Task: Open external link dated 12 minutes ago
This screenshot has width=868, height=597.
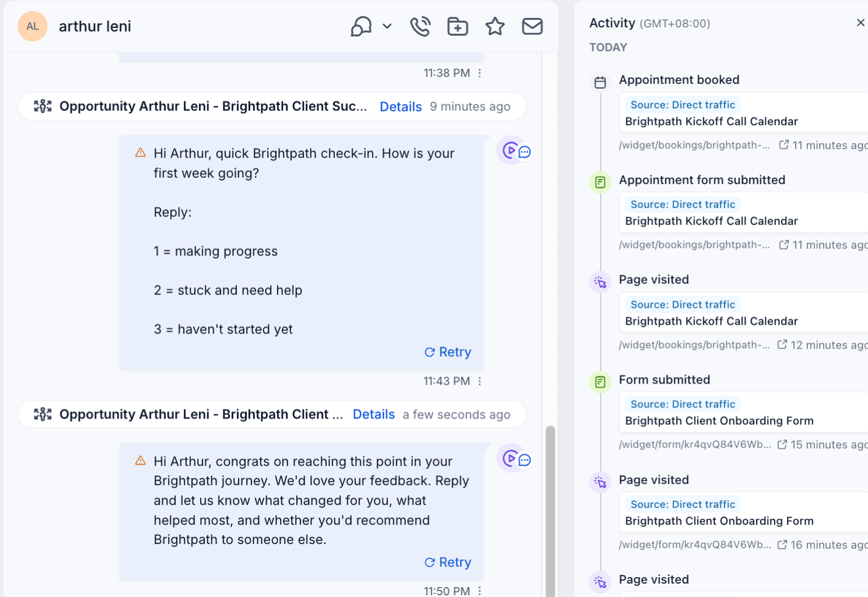Action: pos(782,345)
